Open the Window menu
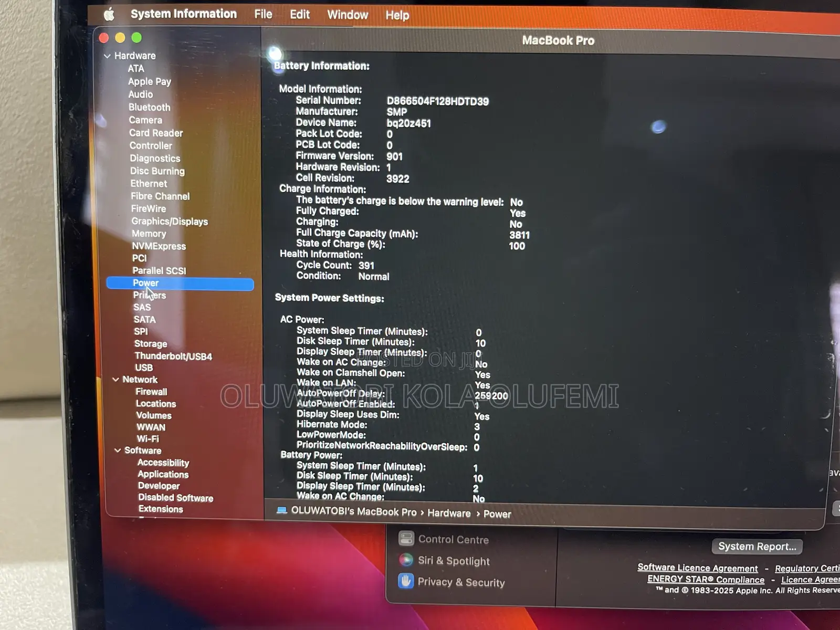Image resolution: width=840 pixels, height=630 pixels. [348, 15]
